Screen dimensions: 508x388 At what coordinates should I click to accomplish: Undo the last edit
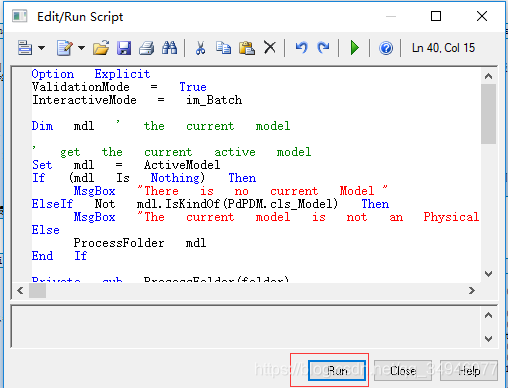(301, 48)
